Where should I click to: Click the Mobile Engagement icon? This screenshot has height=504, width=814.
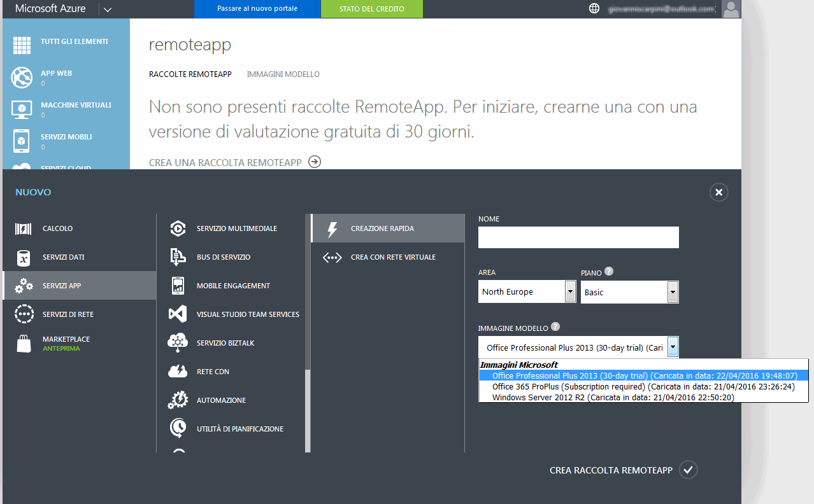click(x=178, y=286)
